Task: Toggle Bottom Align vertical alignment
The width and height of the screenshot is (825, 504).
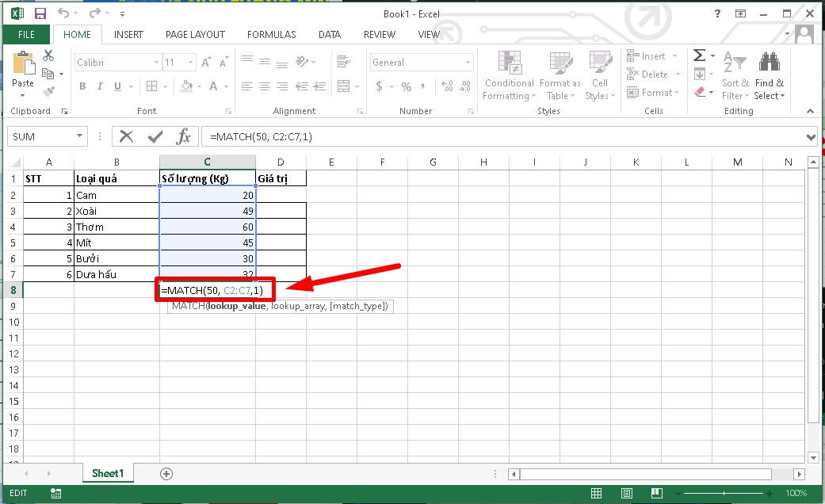Action: click(x=283, y=63)
